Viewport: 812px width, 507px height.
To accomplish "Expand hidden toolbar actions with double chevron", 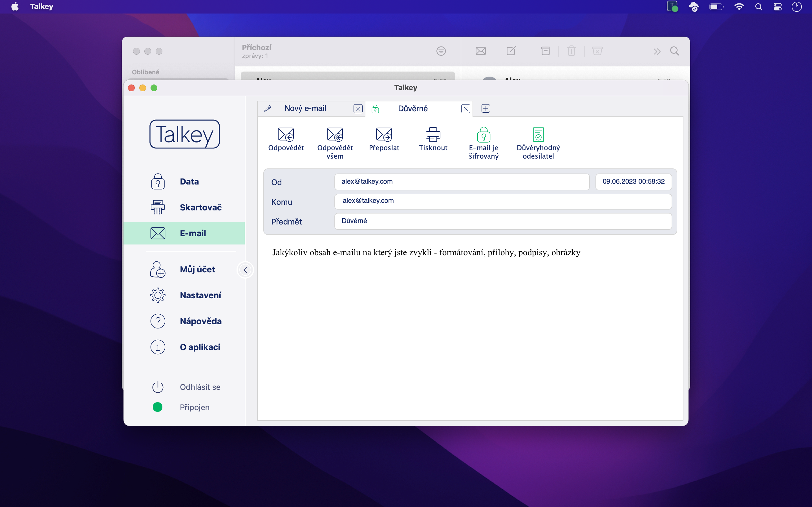I will click(657, 51).
